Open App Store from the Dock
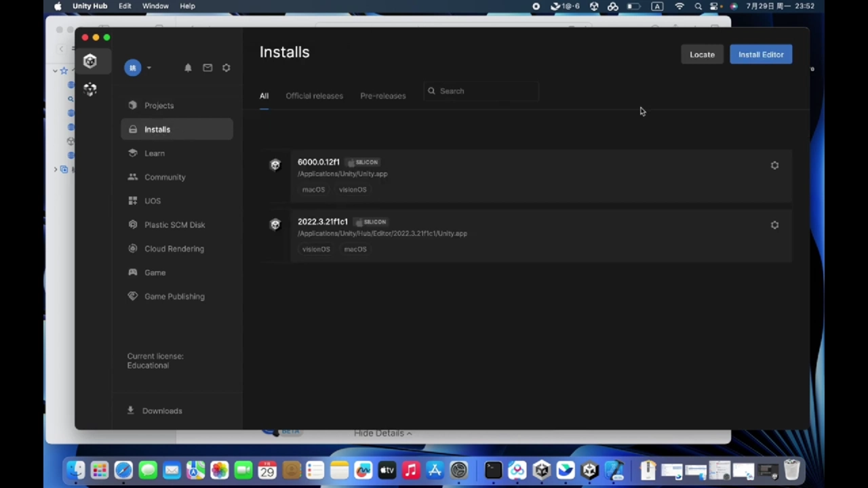Screen dimensions: 868x488 click(x=435, y=470)
